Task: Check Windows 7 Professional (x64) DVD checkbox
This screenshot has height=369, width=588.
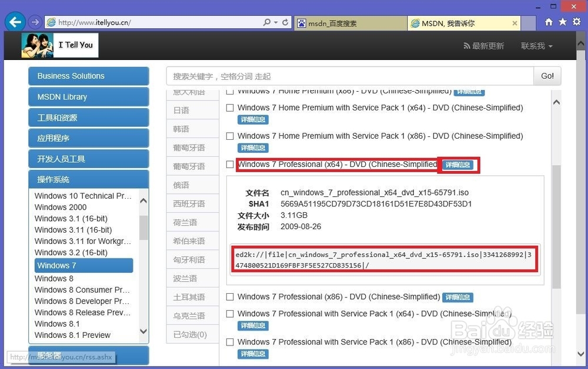Action: (x=230, y=165)
